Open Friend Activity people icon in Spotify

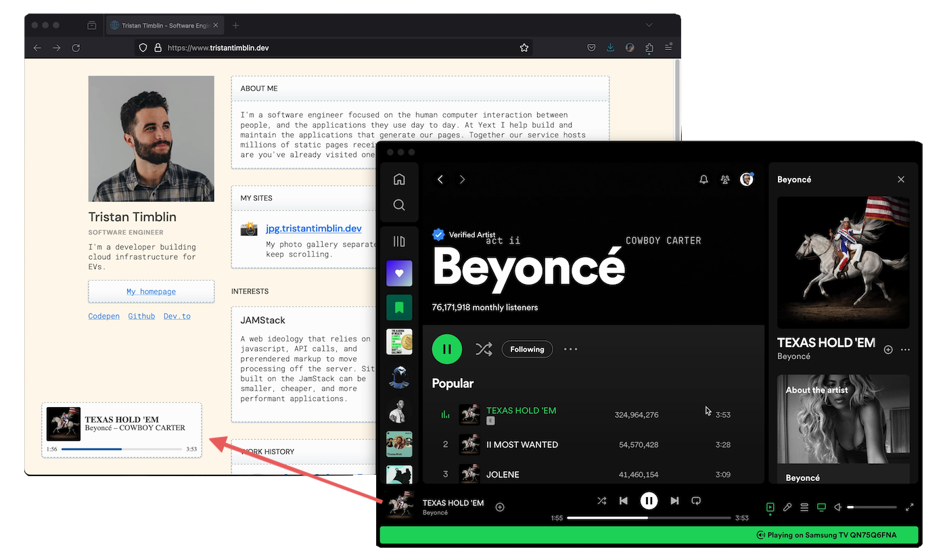point(725,179)
